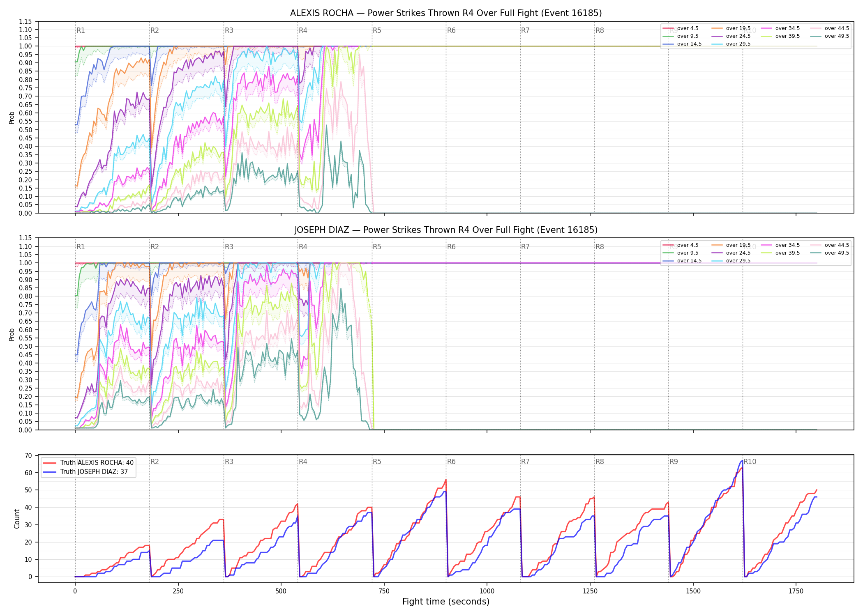
Task: Click 'Prob' axis label of Rocha chart
Action: [x=12, y=118]
